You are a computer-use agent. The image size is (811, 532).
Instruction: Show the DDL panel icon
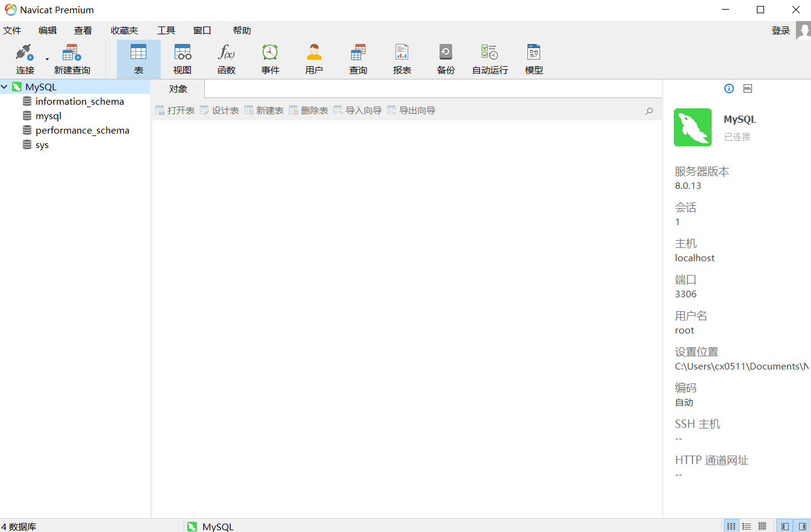748,88
